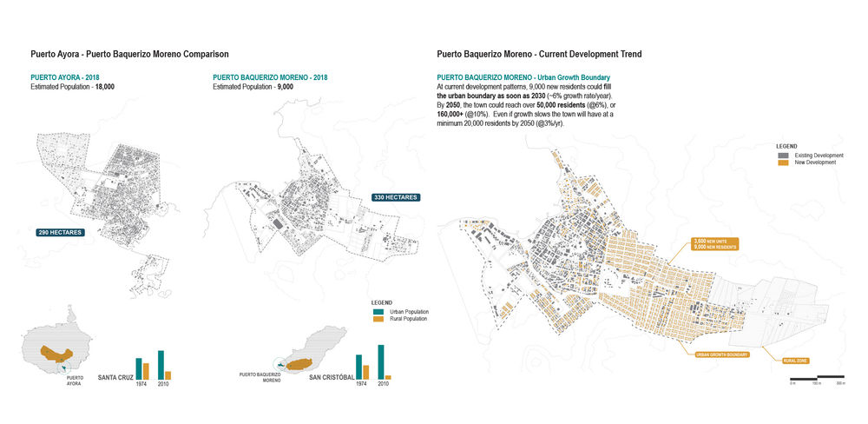Click the '330 HECTARES' label
868x424 pixels.
pos(396,197)
